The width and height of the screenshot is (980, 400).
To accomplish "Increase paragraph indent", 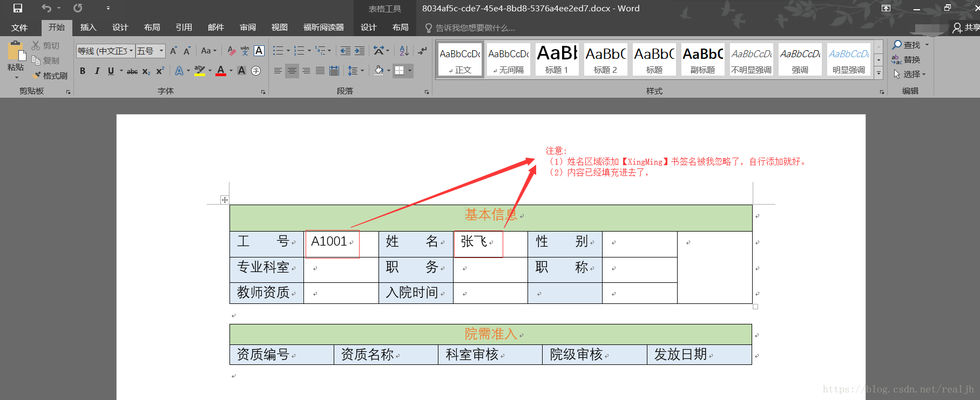I will (360, 51).
